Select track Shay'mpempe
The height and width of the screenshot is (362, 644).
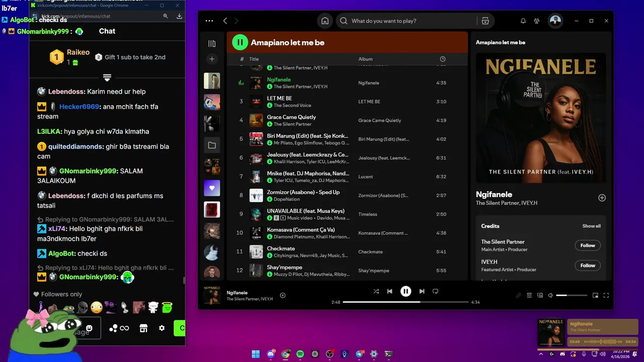coord(347,270)
